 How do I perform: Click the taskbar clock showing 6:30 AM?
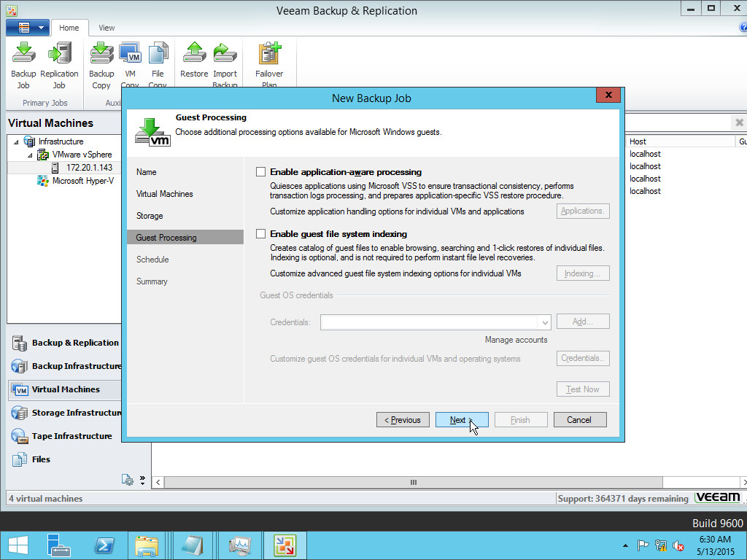tap(715, 545)
